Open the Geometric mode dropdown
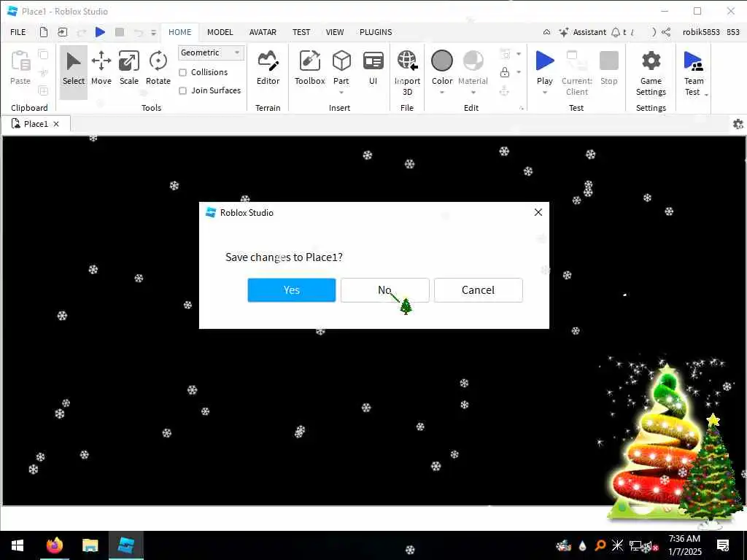This screenshot has width=747, height=560. [211, 52]
